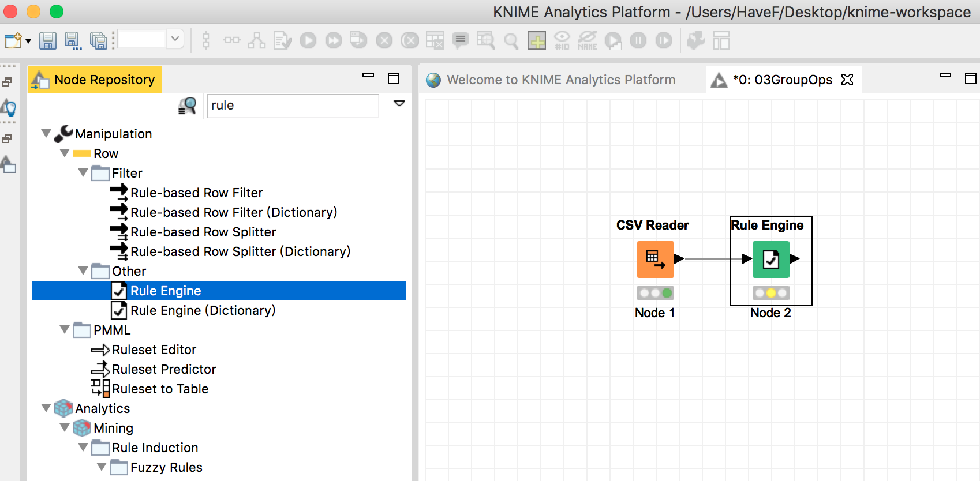980x481 pixels.
Task: Click the step loop execution icon
Action: (613, 40)
